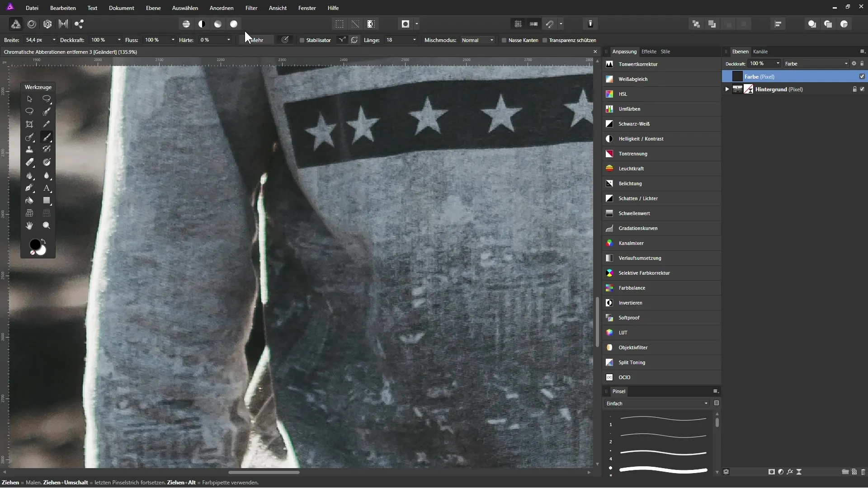Select the Hand view tool
This screenshot has width=868, height=488.
[29, 225]
